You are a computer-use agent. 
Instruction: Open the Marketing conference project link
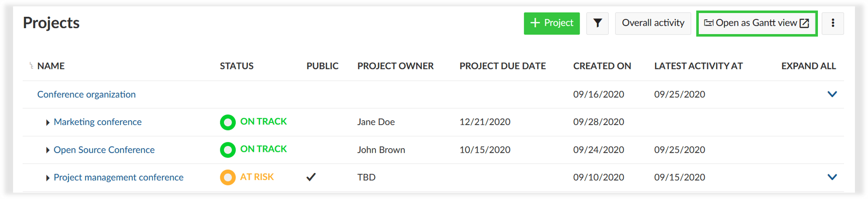click(98, 122)
